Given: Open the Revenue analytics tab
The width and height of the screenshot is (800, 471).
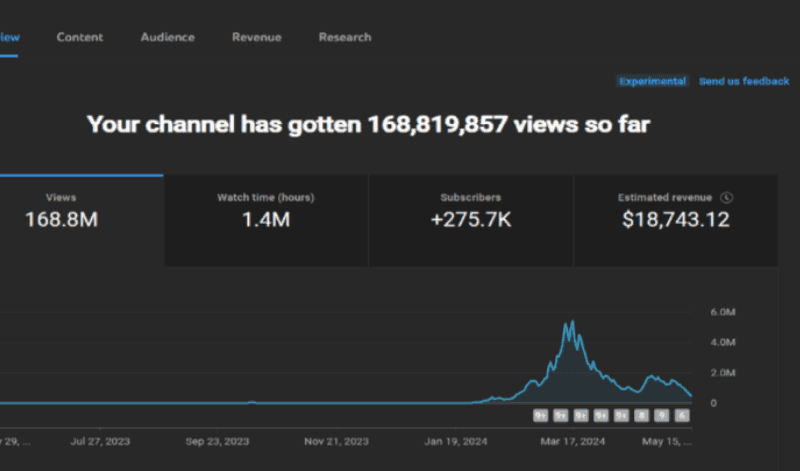Looking at the screenshot, I should [257, 37].
